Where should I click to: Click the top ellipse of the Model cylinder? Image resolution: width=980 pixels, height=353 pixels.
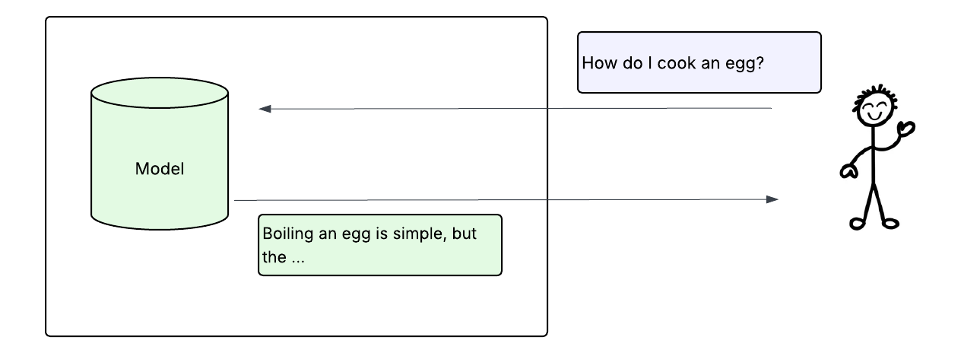tap(160, 93)
